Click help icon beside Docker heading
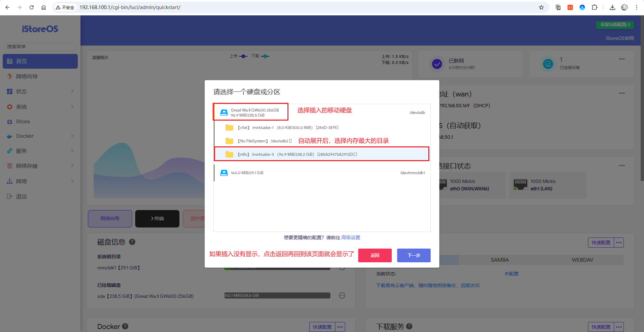The width and height of the screenshot is (644, 332). point(125,326)
